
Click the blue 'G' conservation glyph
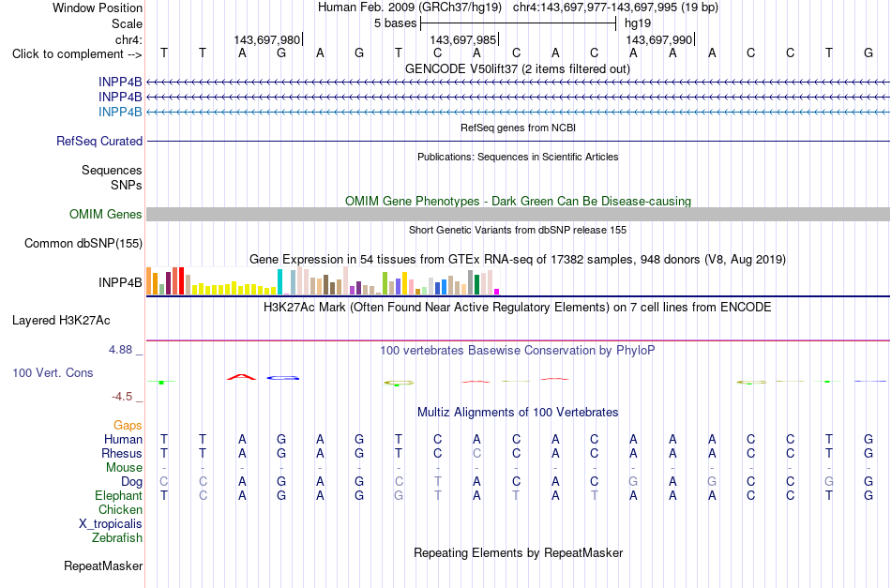point(282,378)
